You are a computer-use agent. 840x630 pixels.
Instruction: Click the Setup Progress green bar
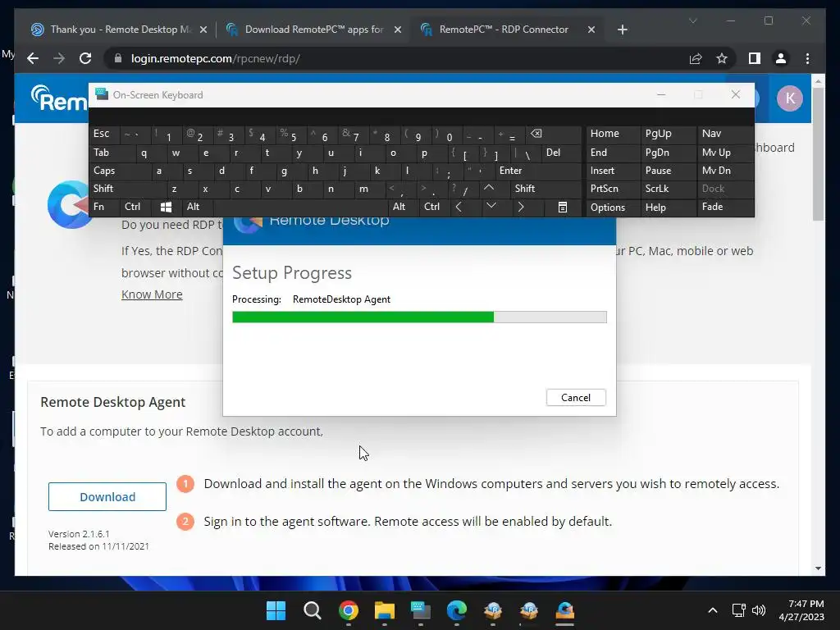pos(363,317)
